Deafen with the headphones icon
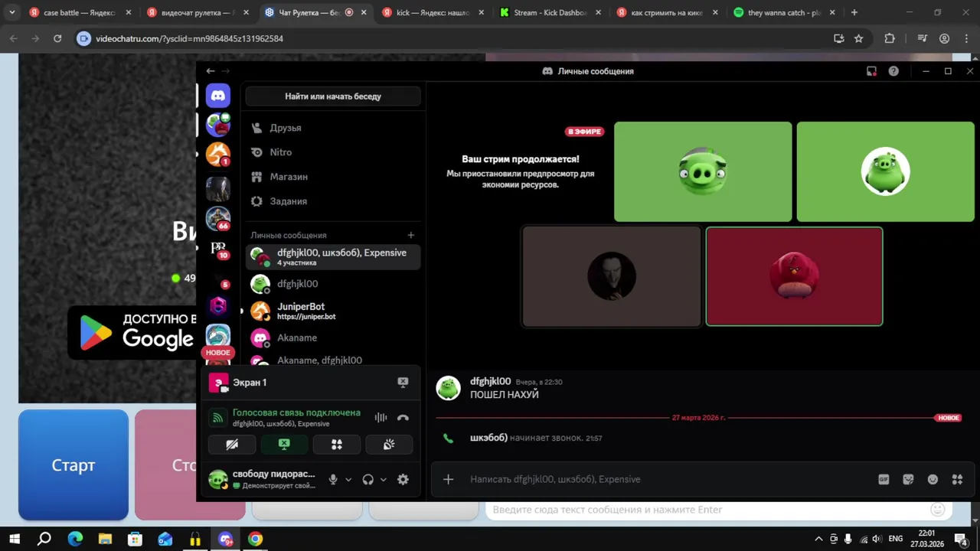The image size is (980, 551). [x=368, y=479]
